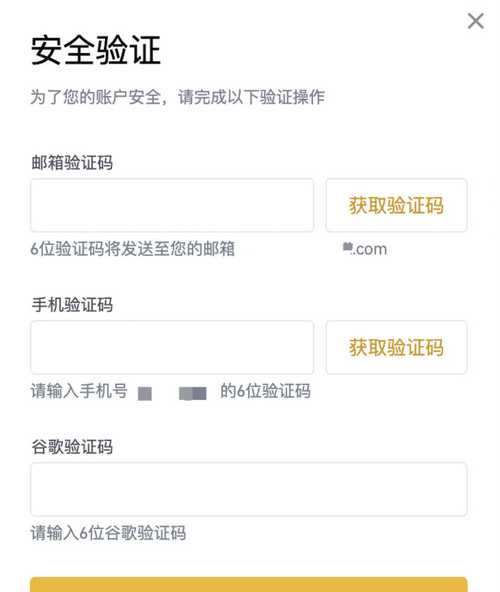Click the 邮箱验证码 input field

pyautogui.click(x=172, y=205)
